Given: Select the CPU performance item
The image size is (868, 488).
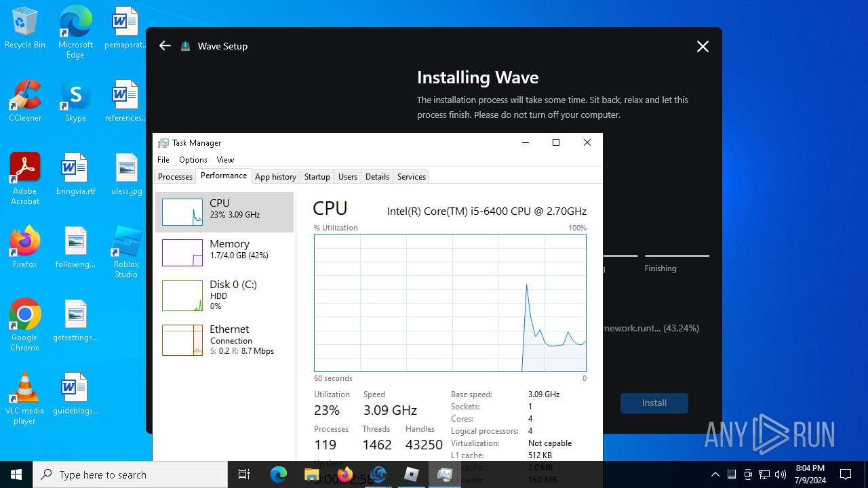Looking at the screenshot, I should click(224, 212).
